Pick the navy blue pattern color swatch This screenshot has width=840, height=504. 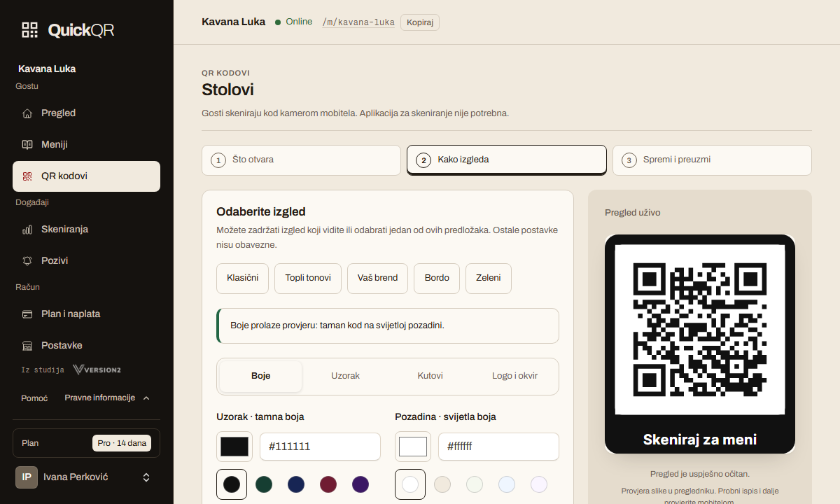pos(296,484)
